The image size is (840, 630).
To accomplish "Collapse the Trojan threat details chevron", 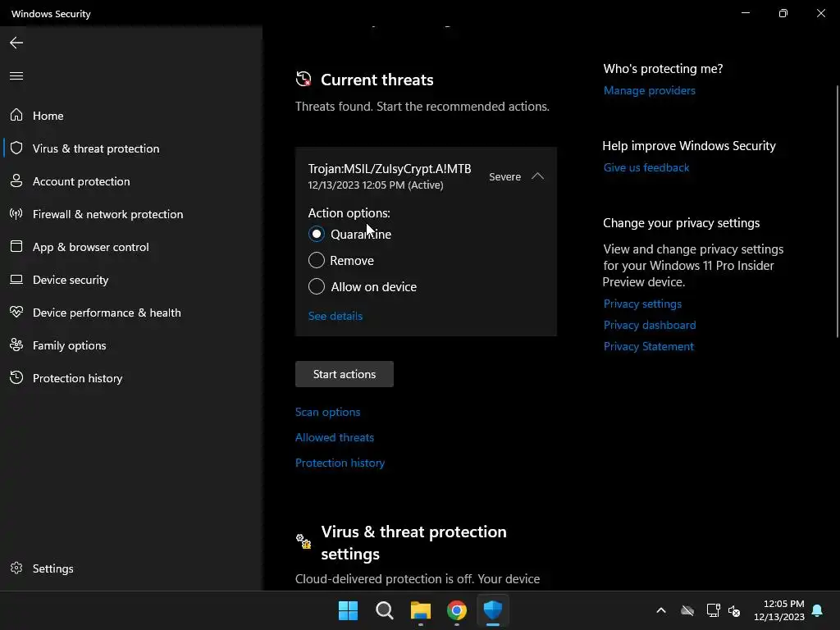I will coord(537,176).
